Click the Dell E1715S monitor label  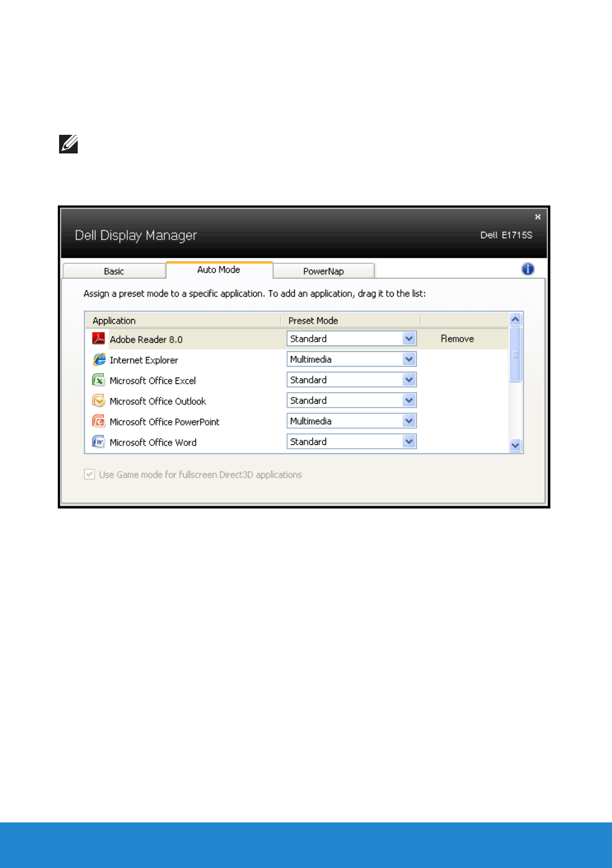click(x=506, y=235)
